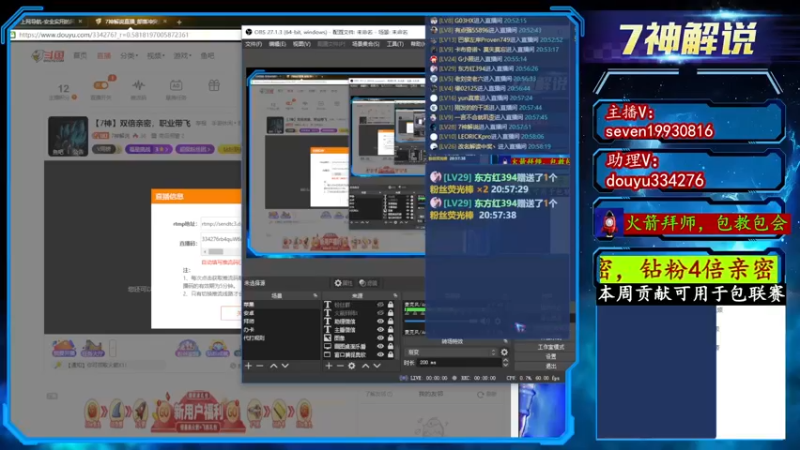This screenshot has width=800, height=450.
Task: Toggle lock for the display capture source row
Action: coord(391,346)
